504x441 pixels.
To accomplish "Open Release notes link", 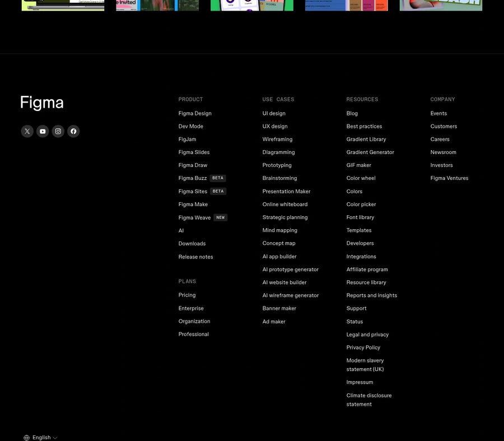I will (196, 257).
